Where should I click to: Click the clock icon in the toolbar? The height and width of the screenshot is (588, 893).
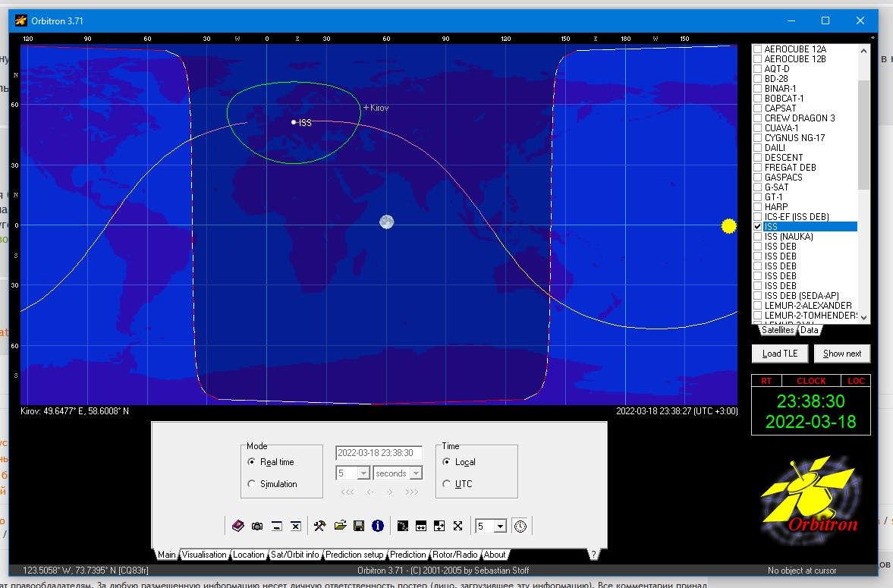click(520, 526)
